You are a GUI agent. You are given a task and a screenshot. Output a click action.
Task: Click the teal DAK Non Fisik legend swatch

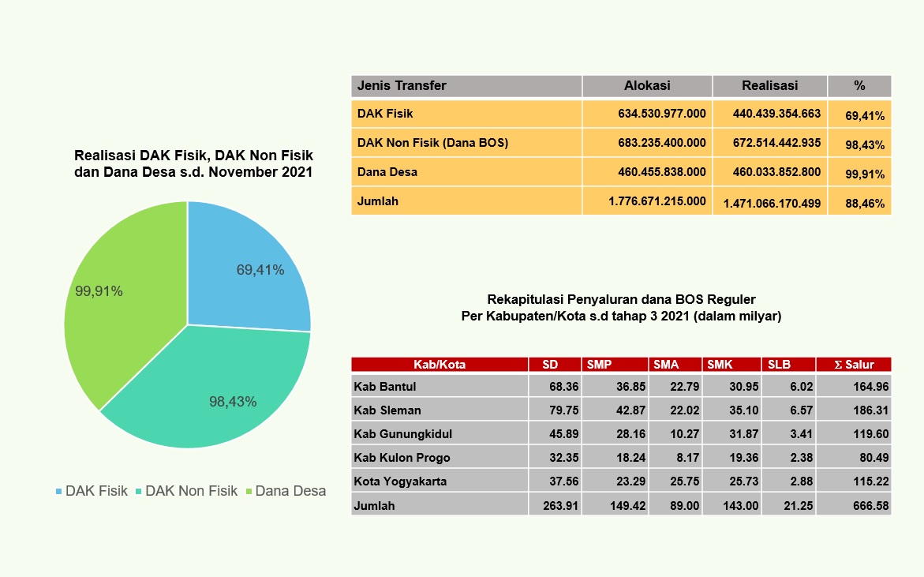pos(140,492)
